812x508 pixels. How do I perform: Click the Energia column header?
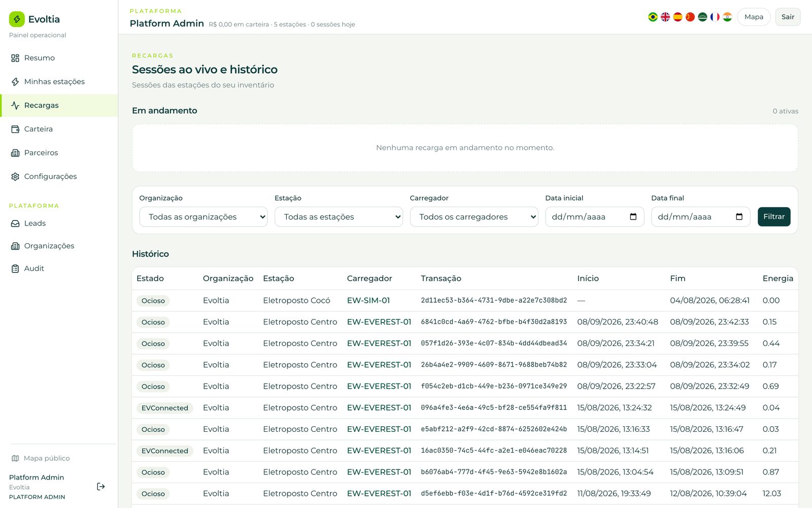click(777, 278)
